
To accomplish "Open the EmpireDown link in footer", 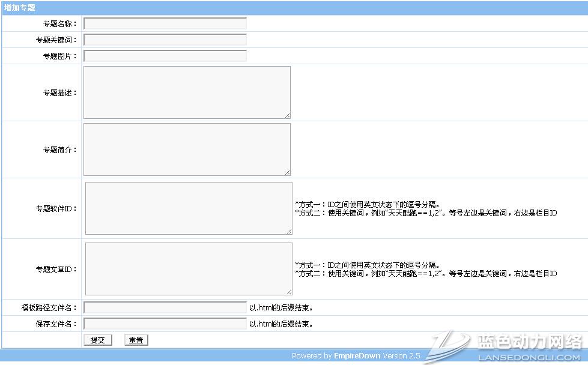I will [x=357, y=356].
